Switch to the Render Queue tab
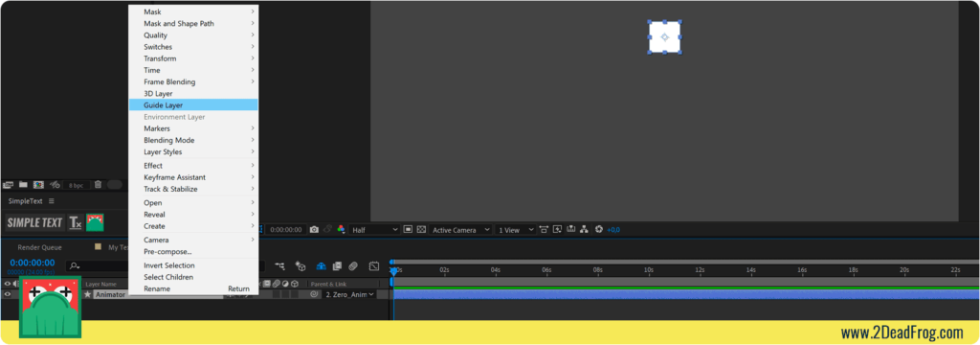The image size is (980, 345). pyautogui.click(x=39, y=247)
